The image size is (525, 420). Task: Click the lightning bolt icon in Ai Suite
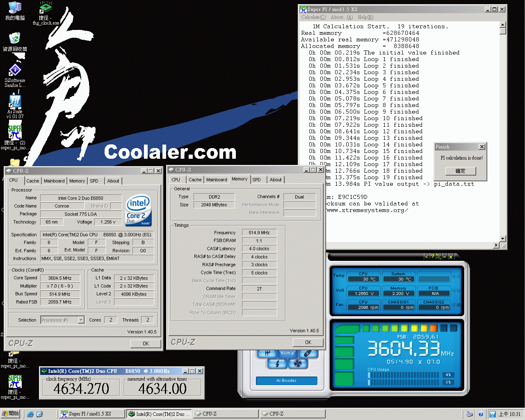(x=277, y=363)
